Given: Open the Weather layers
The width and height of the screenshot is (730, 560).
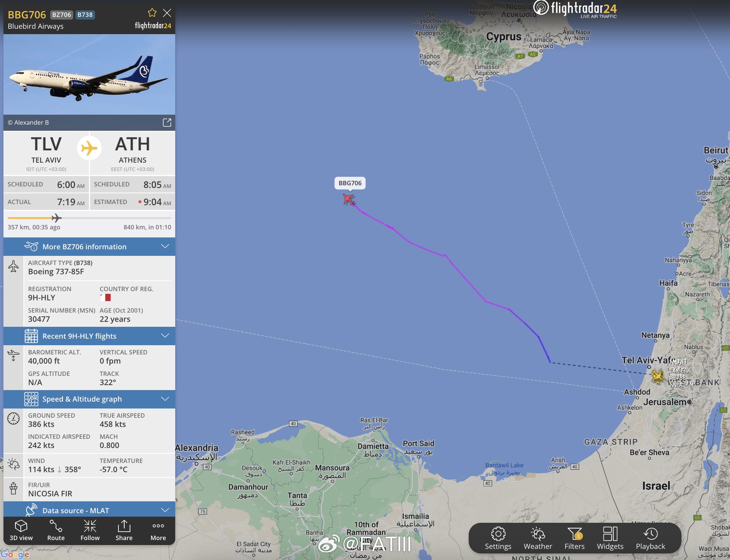Looking at the screenshot, I should 538,538.
